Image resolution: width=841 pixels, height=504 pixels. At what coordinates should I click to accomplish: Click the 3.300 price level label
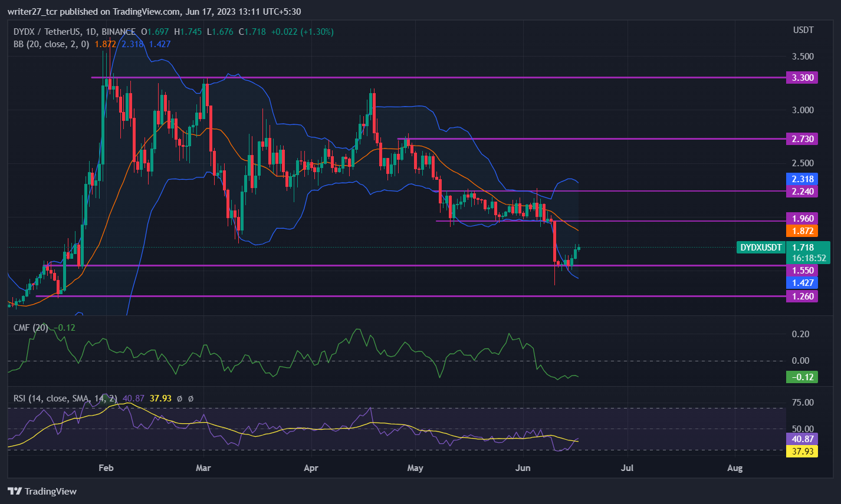tap(802, 77)
